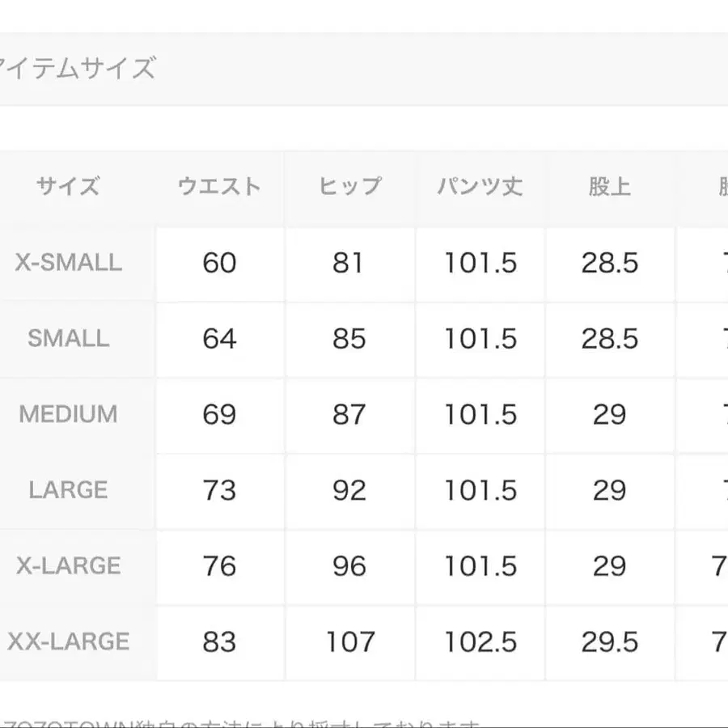This screenshot has height=728, width=728.
Task: Select the X-SMALL size row label
Action: [68, 263]
